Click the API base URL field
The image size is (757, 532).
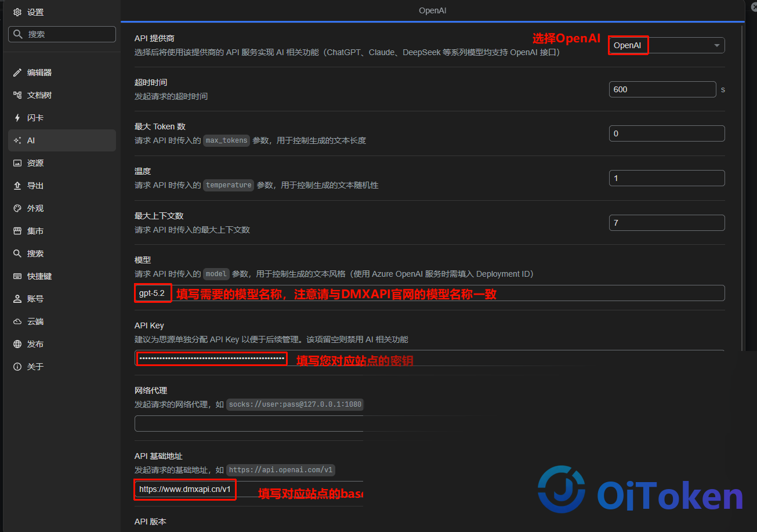click(x=249, y=489)
